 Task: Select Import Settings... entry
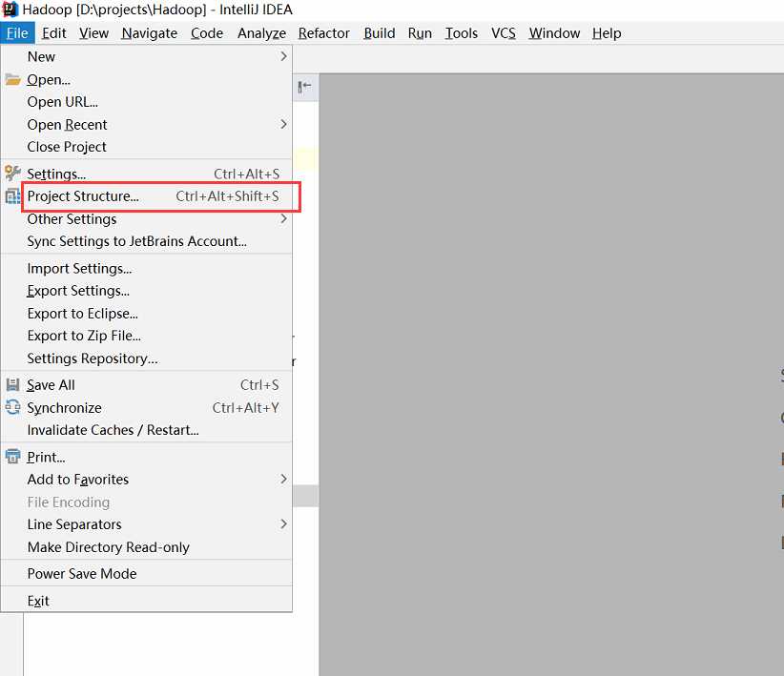pos(147,269)
